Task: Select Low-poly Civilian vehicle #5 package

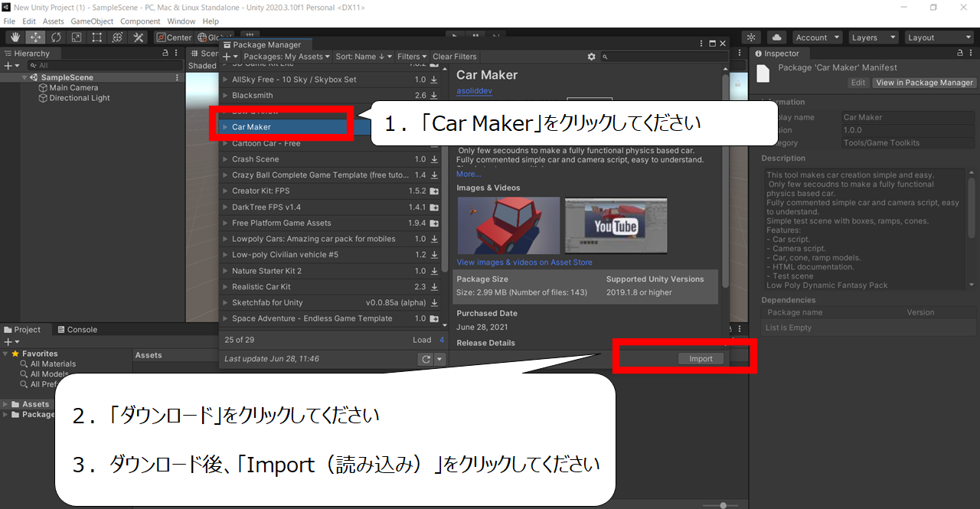Action: [x=330, y=255]
